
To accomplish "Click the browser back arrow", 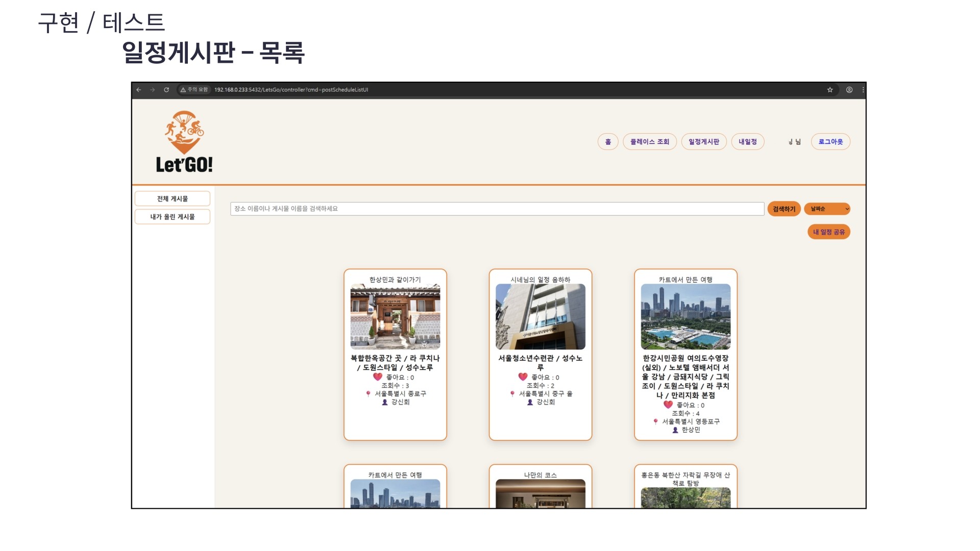I will pos(139,90).
